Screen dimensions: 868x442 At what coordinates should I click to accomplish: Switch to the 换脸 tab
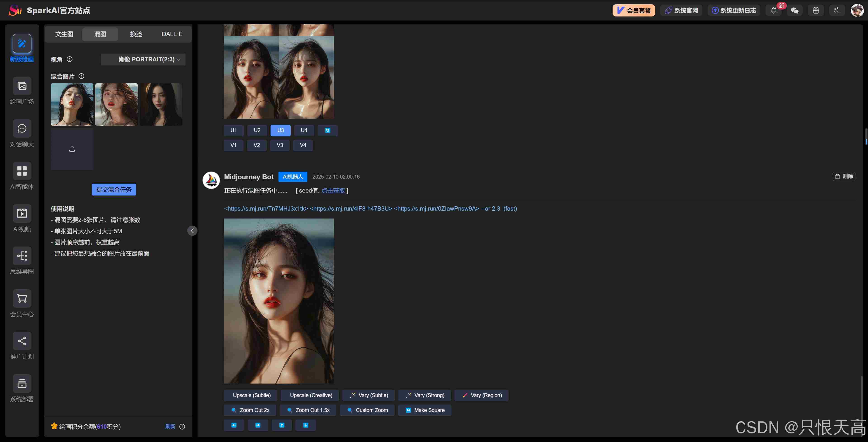(x=136, y=34)
